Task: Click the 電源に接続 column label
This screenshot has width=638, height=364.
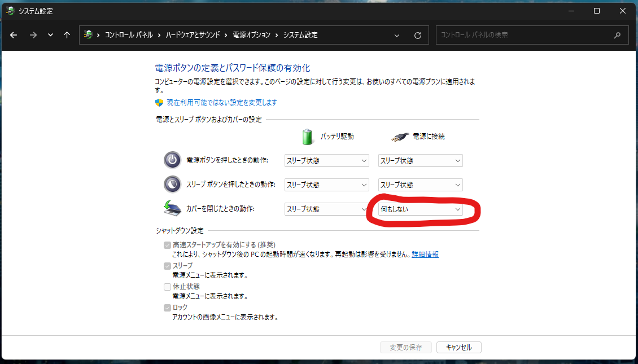Action: [x=429, y=137]
